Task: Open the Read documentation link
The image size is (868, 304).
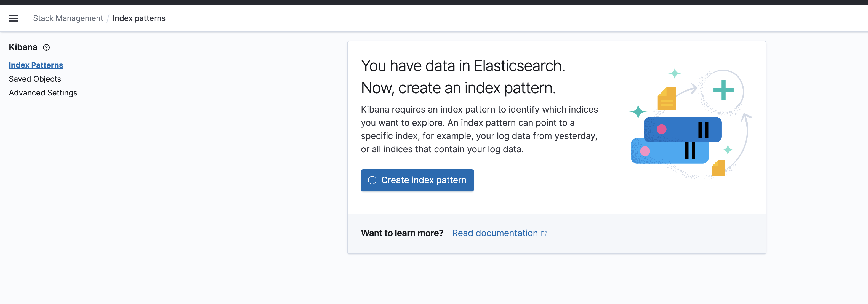Action: coord(495,233)
